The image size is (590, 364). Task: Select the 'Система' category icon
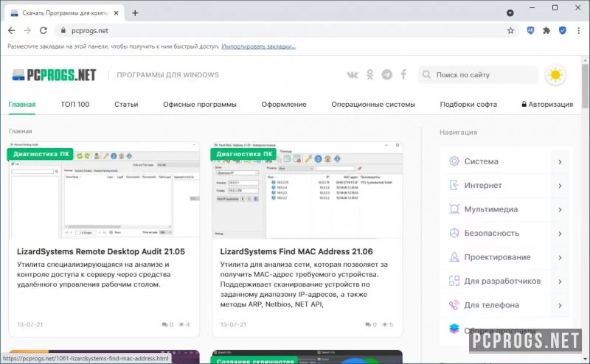pos(454,161)
